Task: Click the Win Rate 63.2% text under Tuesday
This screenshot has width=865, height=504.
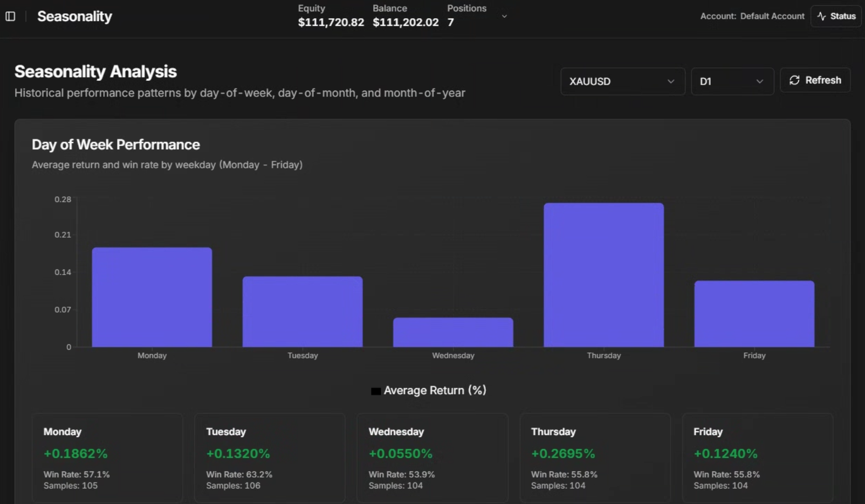Action: [x=239, y=474]
